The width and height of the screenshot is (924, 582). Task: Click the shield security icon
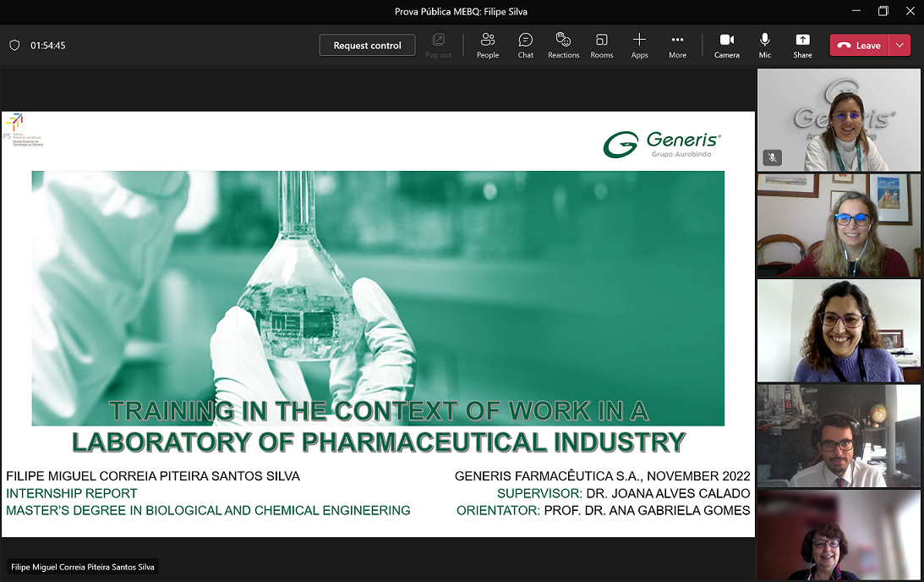[14, 46]
